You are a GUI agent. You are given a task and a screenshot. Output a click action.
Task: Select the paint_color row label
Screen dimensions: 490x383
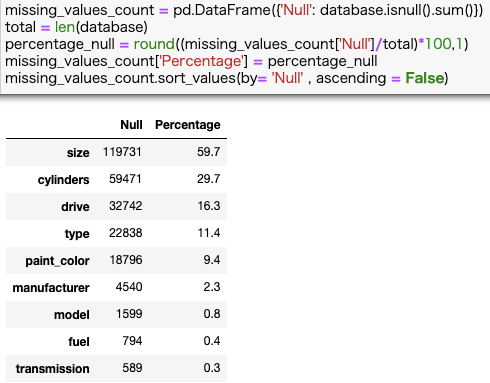57,261
